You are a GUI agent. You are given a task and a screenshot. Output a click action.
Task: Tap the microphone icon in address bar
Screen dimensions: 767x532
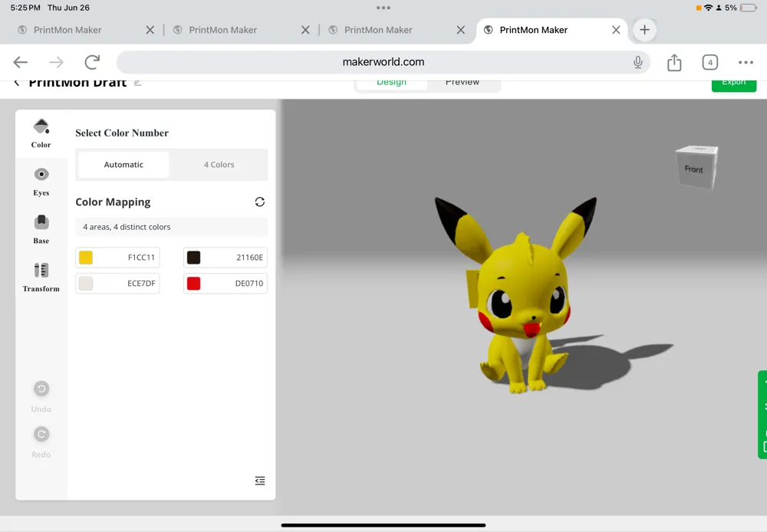[638, 62]
